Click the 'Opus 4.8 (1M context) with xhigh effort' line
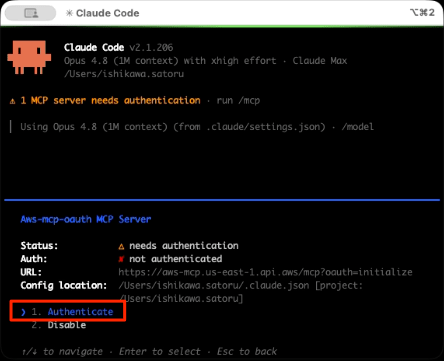The image size is (444, 361). tap(170, 61)
